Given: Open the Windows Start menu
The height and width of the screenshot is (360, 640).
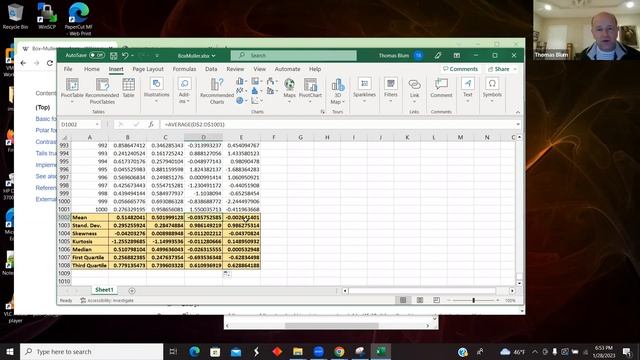Looking at the screenshot, I should pos(10,351).
